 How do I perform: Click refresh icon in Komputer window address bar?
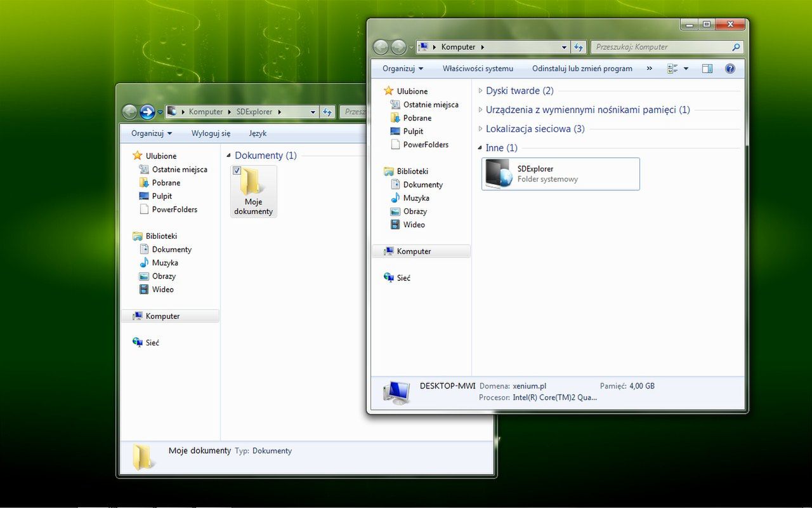tap(579, 47)
